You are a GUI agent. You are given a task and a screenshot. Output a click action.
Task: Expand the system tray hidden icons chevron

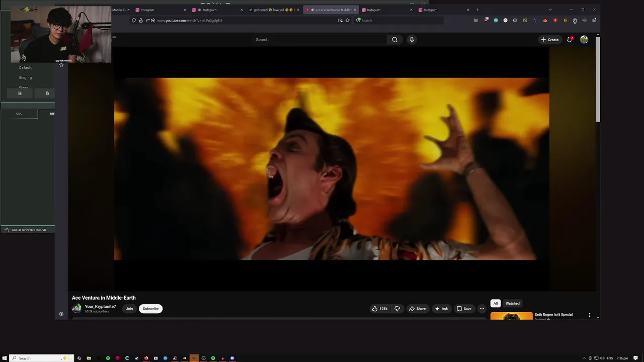pyautogui.click(x=584, y=358)
